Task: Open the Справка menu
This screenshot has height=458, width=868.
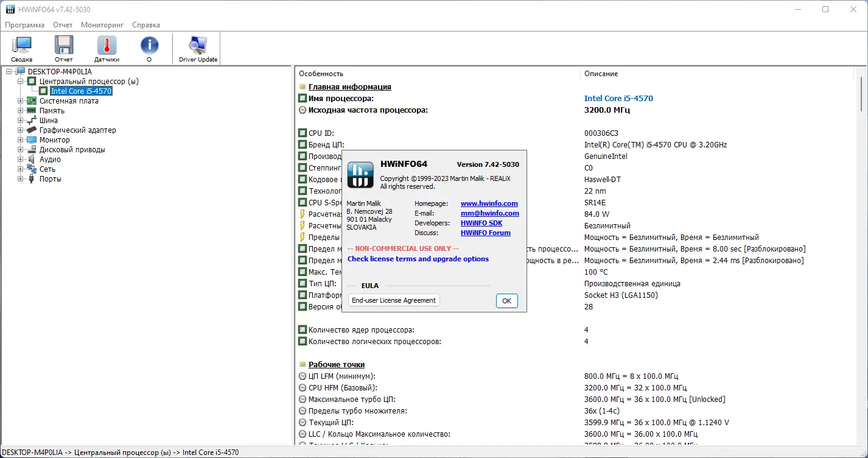Action: coord(146,25)
